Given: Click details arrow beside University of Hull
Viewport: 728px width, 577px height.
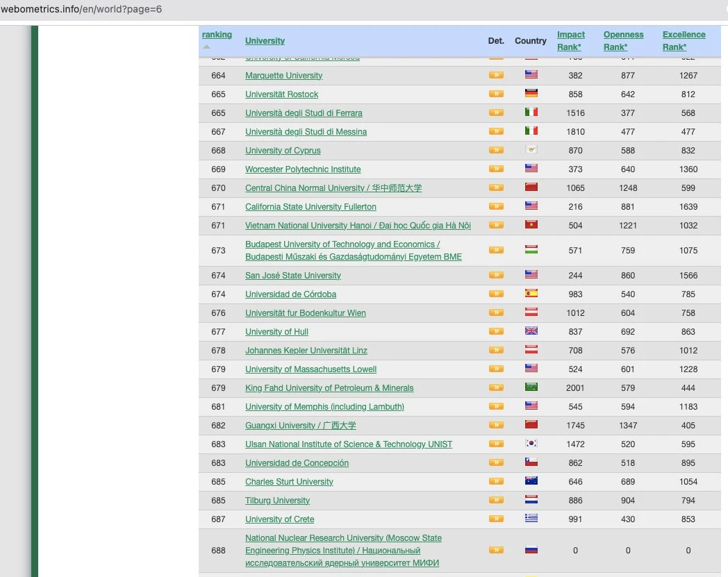Looking at the screenshot, I should tap(496, 331).
